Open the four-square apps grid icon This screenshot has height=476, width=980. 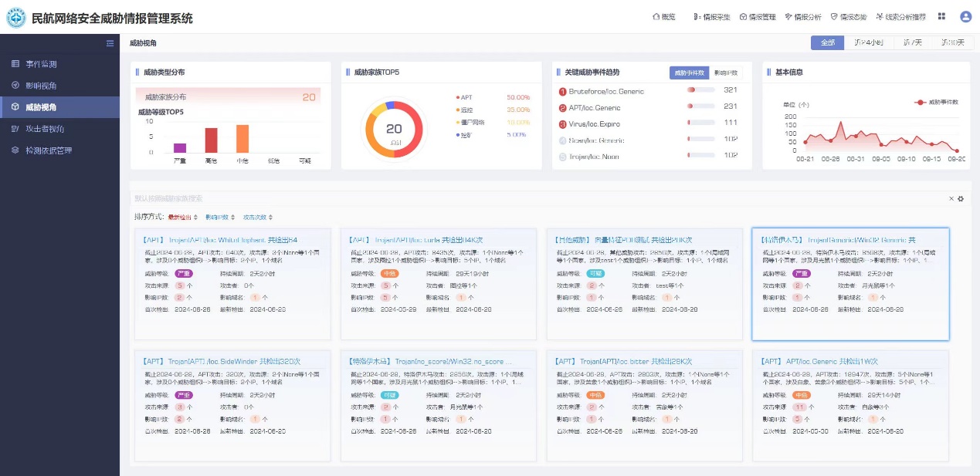tap(941, 17)
